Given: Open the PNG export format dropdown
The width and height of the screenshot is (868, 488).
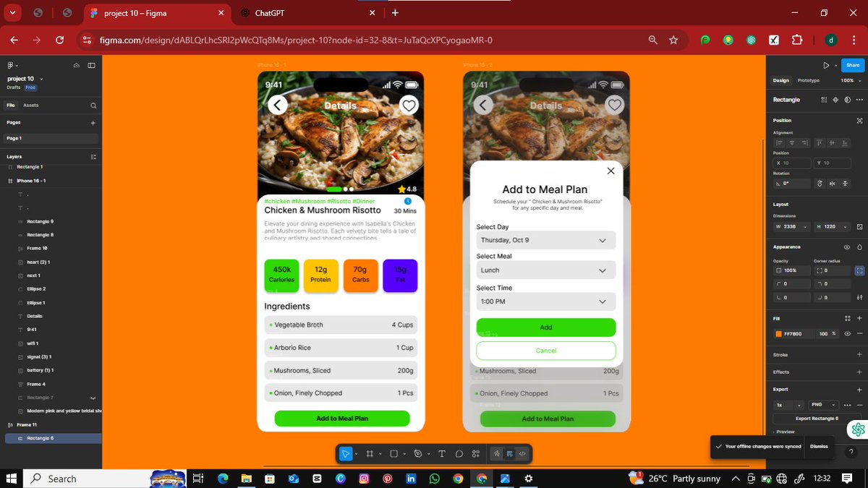Looking at the screenshot, I should 823,405.
